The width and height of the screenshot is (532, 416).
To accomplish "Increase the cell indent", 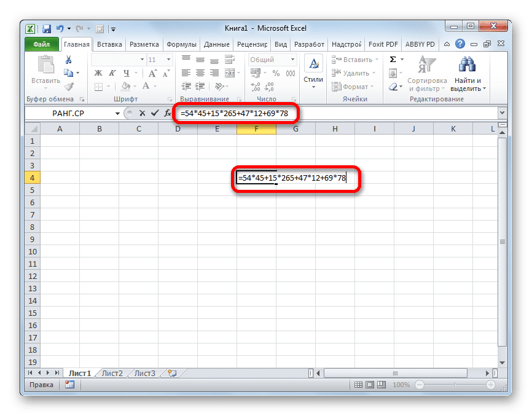I will click(200, 86).
